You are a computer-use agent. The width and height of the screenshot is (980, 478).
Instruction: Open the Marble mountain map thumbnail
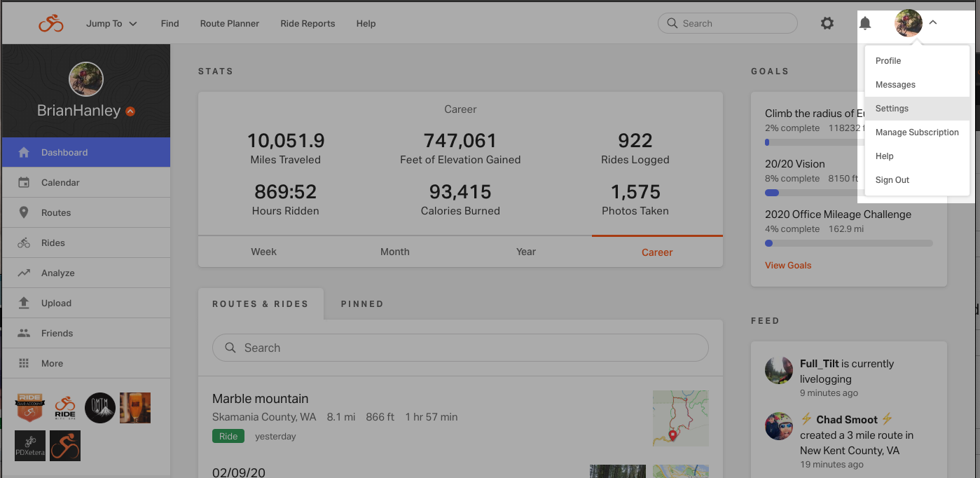coord(680,418)
